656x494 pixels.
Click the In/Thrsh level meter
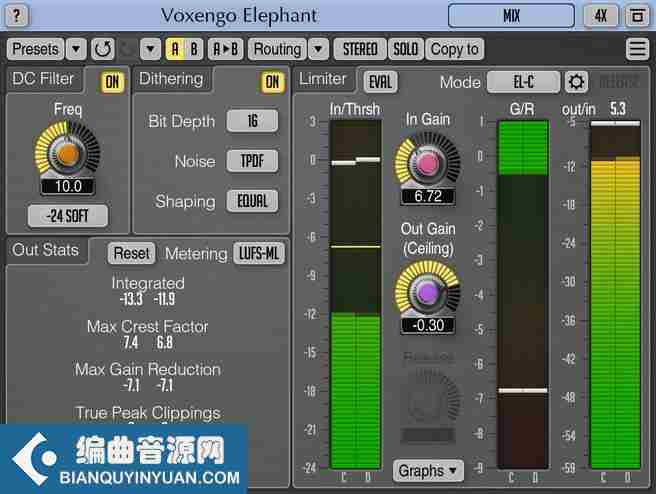coord(355,294)
